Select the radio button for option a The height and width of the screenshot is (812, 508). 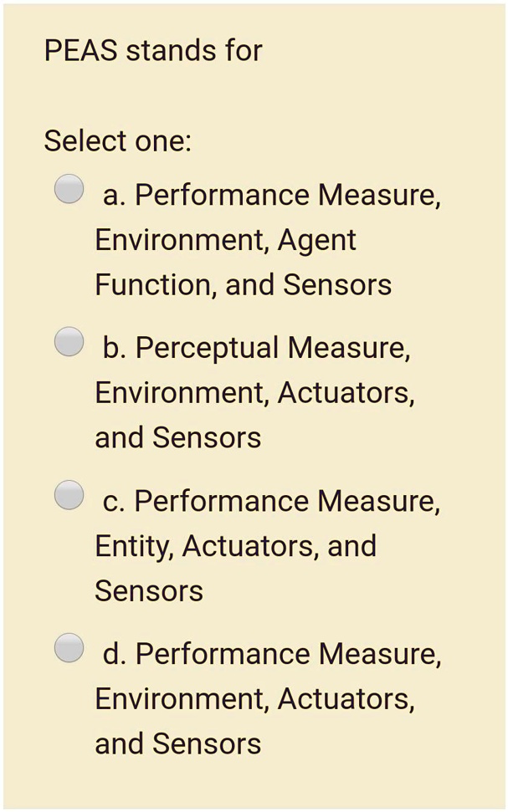coord(68,188)
